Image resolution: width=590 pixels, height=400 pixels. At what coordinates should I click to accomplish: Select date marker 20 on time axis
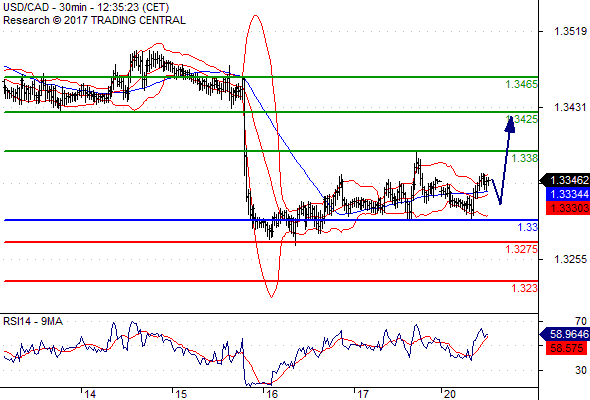[450, 394]
